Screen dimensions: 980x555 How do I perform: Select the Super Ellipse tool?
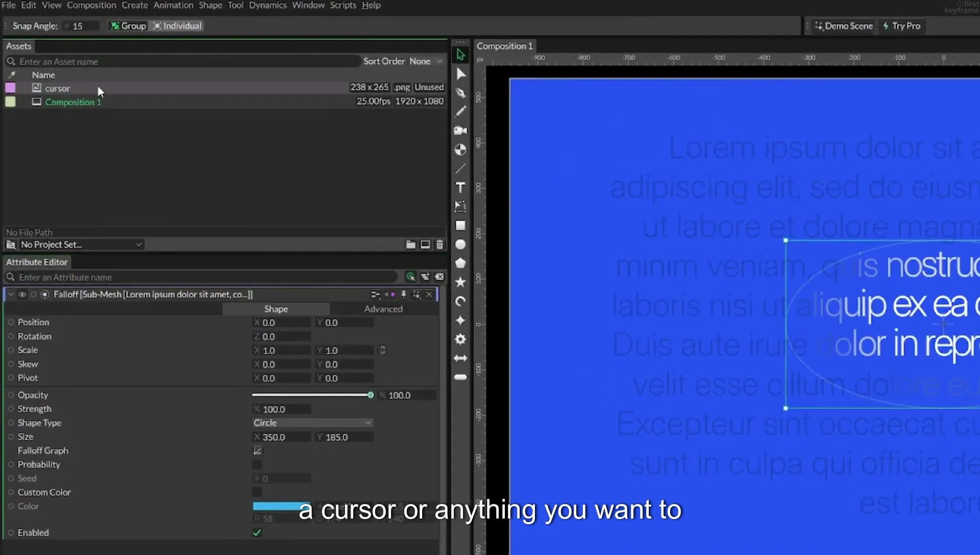point(460,320)
